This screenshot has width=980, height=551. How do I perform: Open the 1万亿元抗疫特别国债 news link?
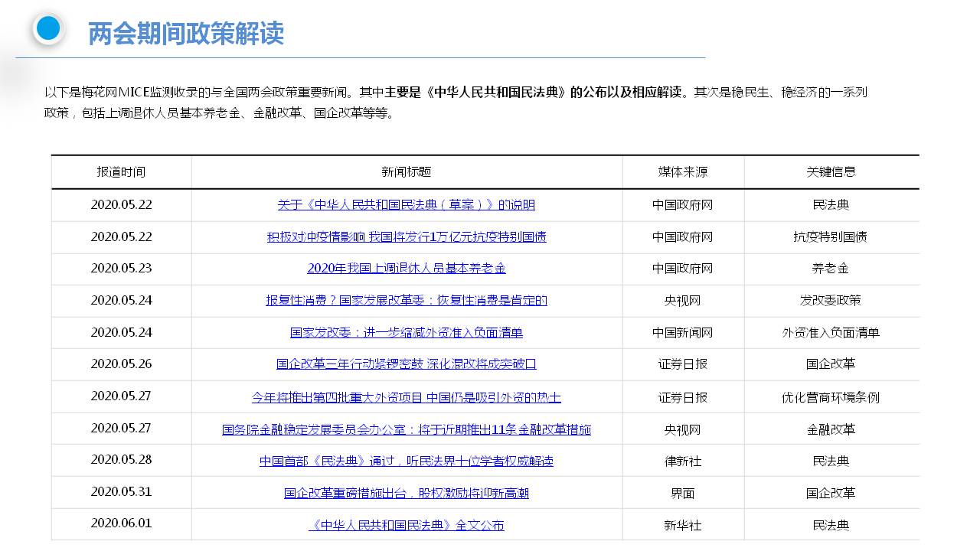pos(406,237)
